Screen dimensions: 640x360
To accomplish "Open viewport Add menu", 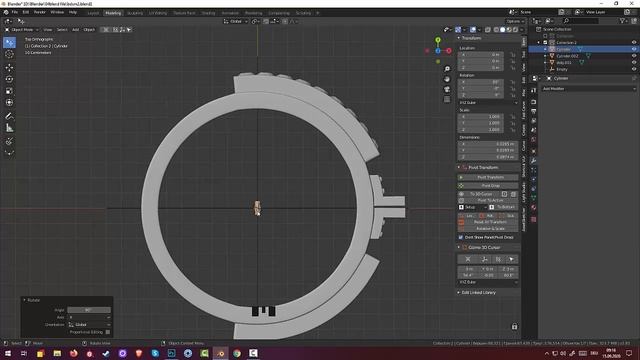I will [x=76, y=29].
